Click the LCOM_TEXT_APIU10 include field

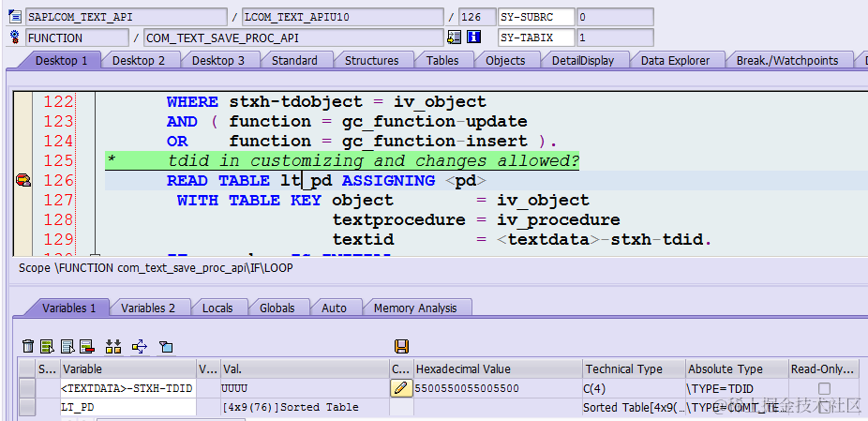(x=343, y=17)
